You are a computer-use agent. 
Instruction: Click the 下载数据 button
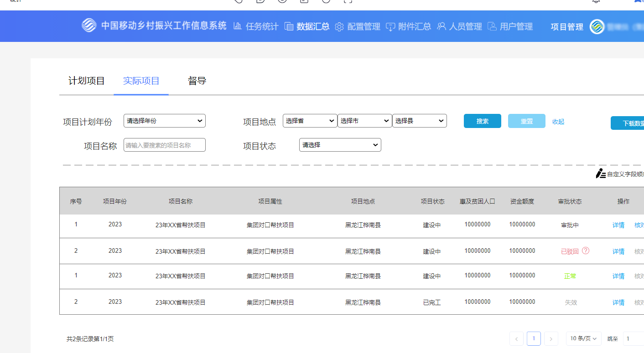(x=628, y=123)
